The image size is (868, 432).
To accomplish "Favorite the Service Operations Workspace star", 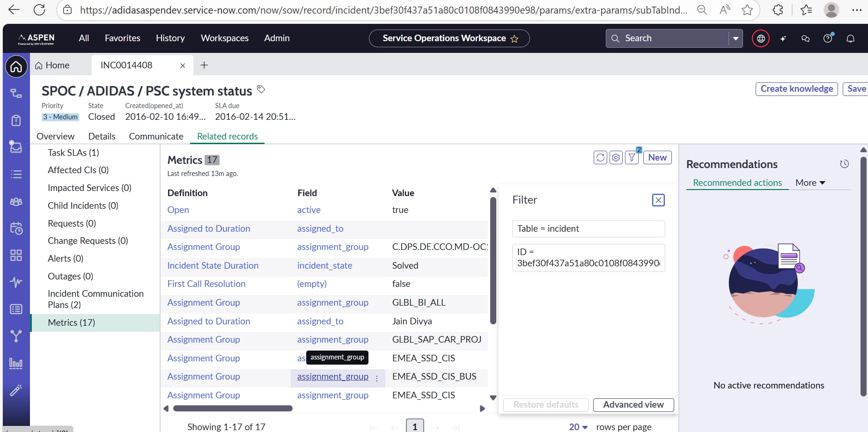I will [x=515, y=39].
